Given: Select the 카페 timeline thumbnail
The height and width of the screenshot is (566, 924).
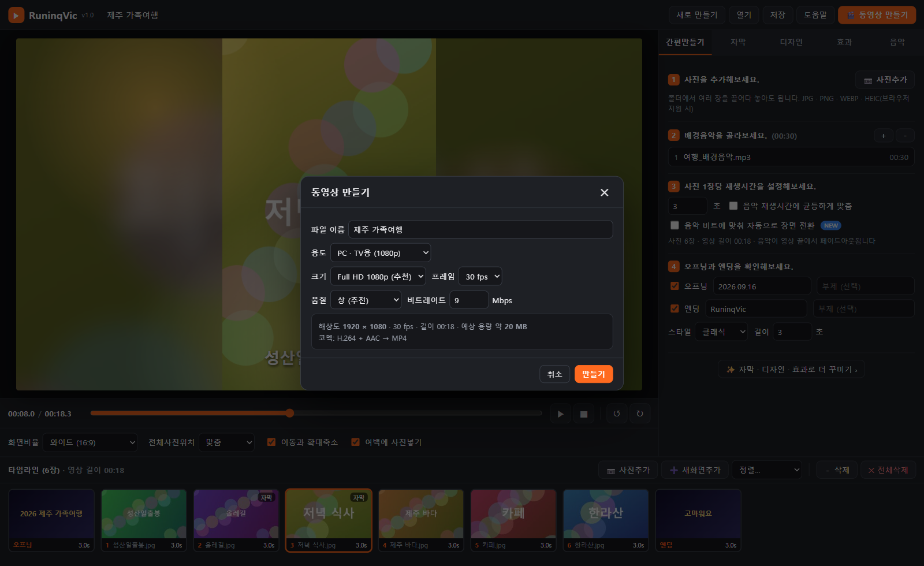Looking at the screenshot, I should pos(513,520).
